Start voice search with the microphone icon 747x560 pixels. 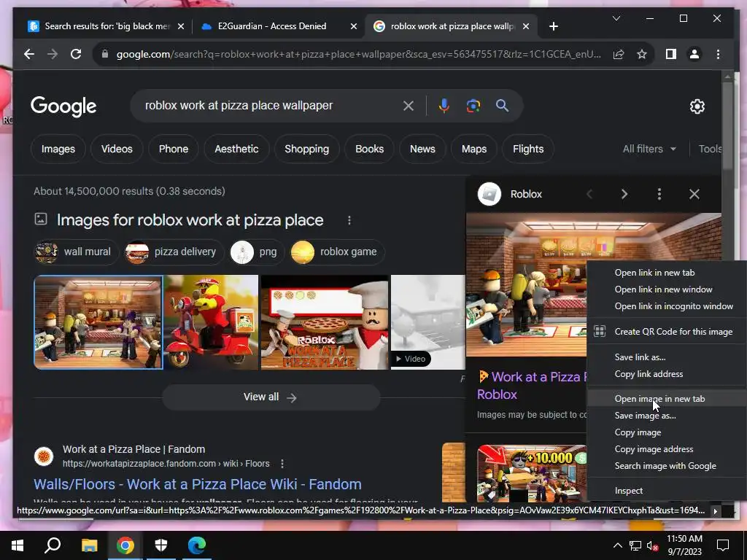pos(444,106)
